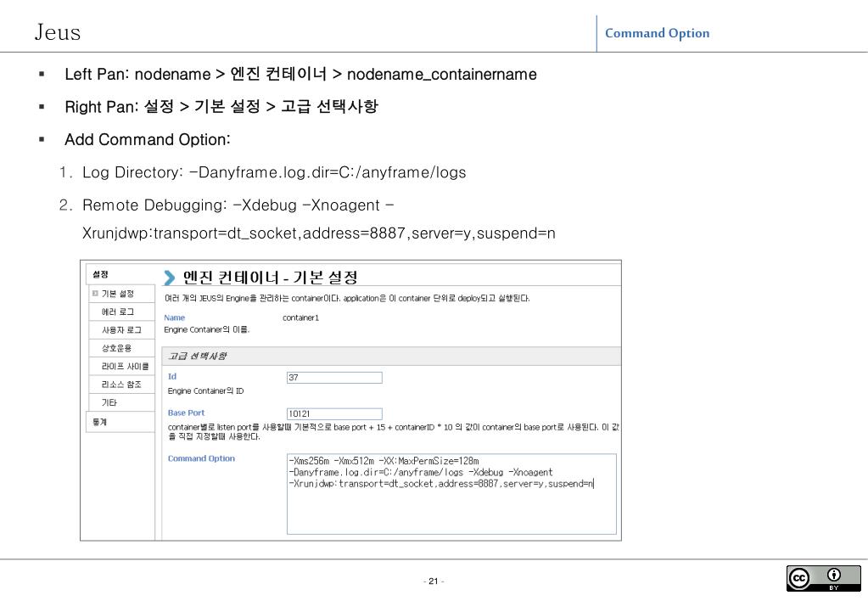Viewport: 868px width, 601px height.
Task: Click the Id input field
Action: 334,378
